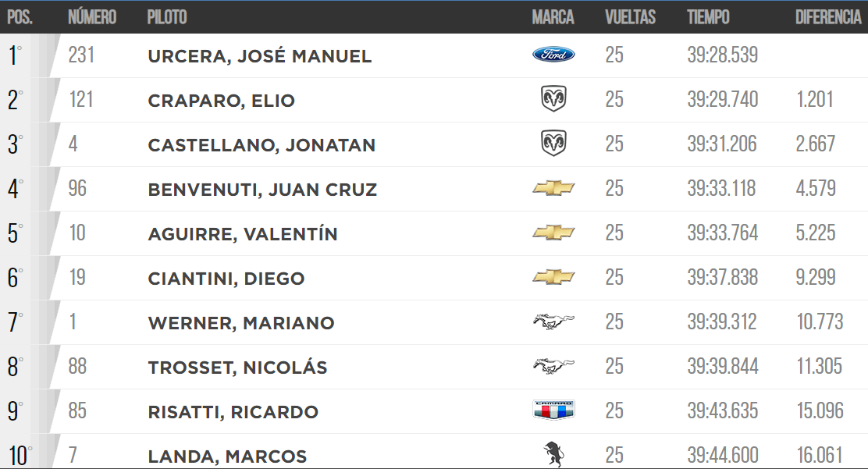Click the Ford logo in Urcera's row
Viewport: 868px width, 469px height.
(553, 55)
